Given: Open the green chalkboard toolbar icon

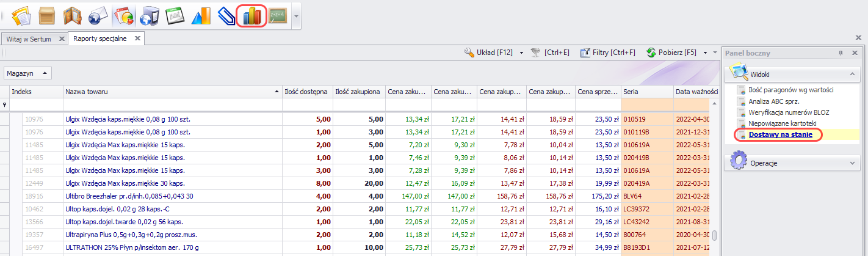Looking at the screenshot, I should point(278,16).
